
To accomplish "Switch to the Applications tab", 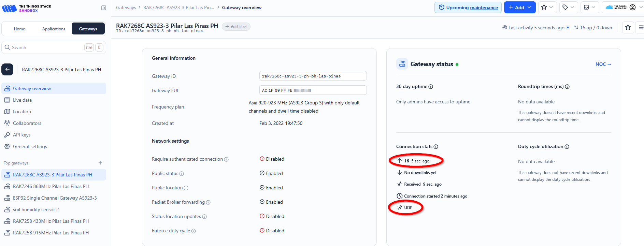I will point(54,29).
